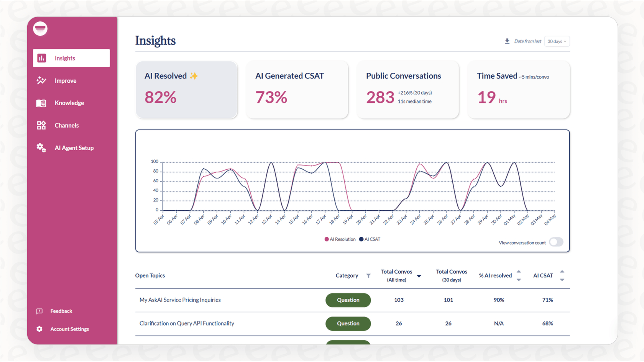This screenshot has width=644, height=362.
Task: Open AI Agent Setup gears icon
Action: 41,147
